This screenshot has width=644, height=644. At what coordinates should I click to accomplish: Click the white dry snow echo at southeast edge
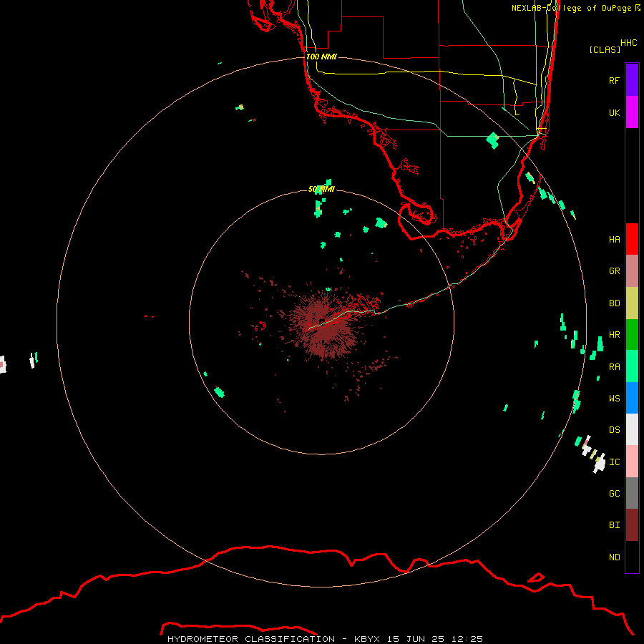[599, 463]
